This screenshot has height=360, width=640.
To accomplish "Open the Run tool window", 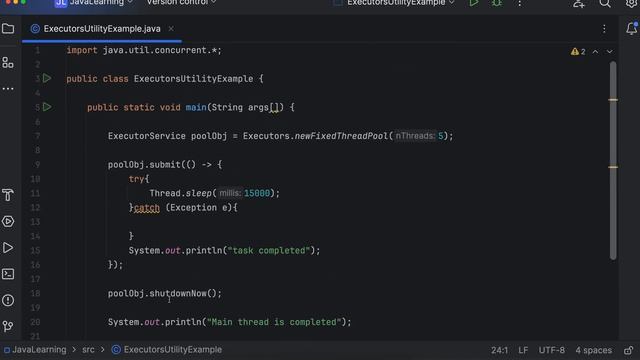I will click(8, 248).
